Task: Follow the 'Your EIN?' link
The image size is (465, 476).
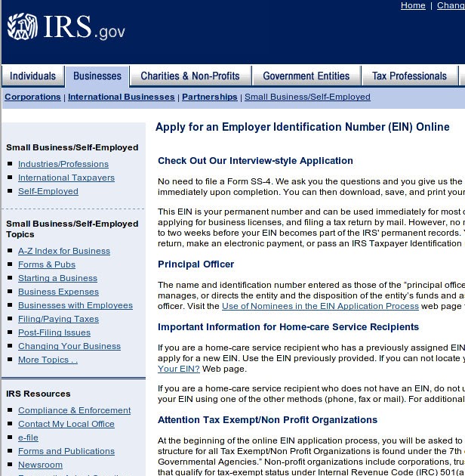Action: (179, 369)
